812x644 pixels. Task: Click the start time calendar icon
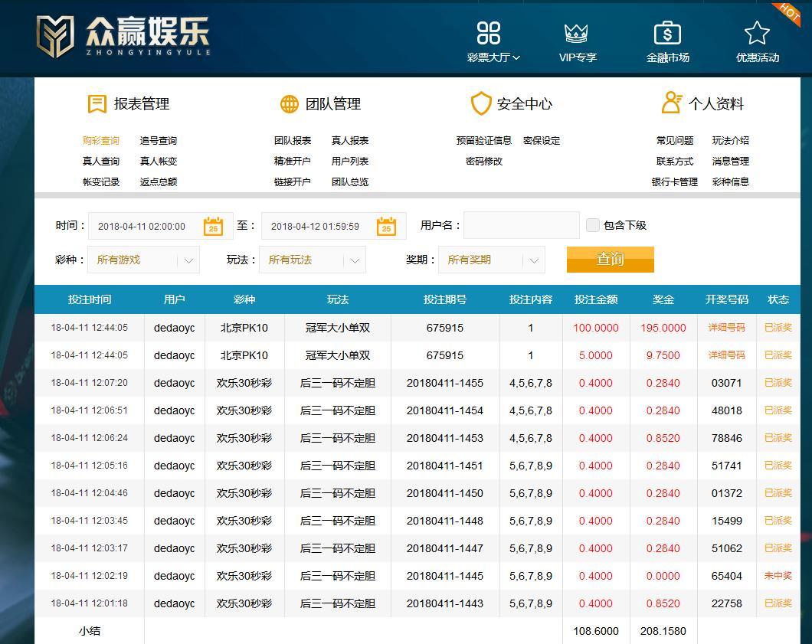tap(213, 226)
